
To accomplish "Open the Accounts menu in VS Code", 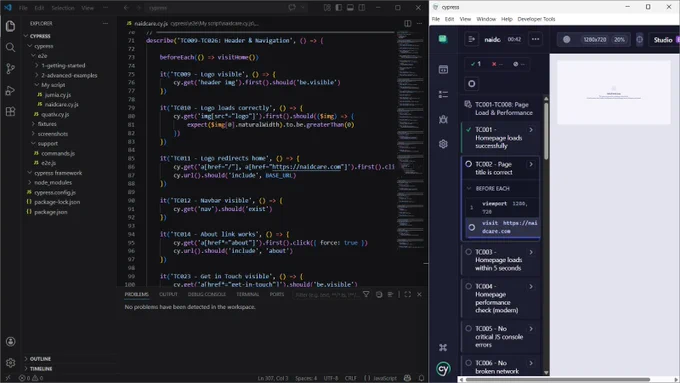I will 10,342.
